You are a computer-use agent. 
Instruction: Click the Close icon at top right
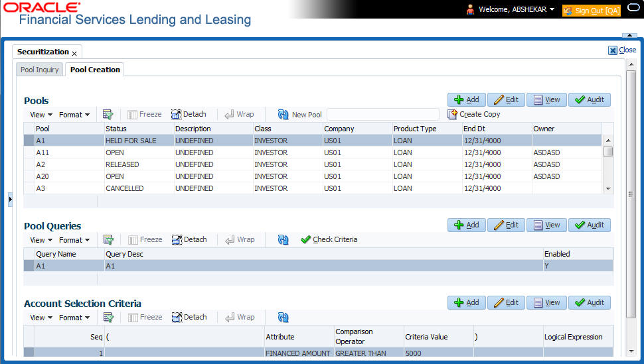[x=613, y=50]
